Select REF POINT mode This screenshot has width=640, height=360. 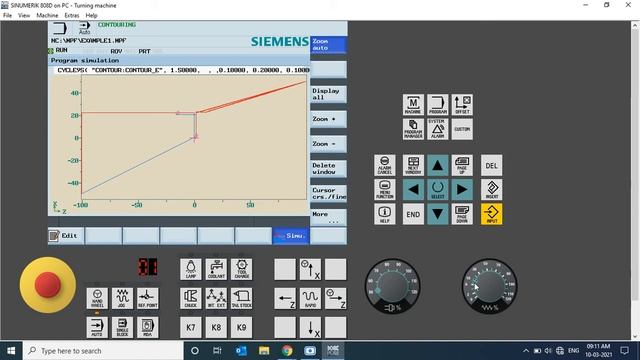pos(148,298)
